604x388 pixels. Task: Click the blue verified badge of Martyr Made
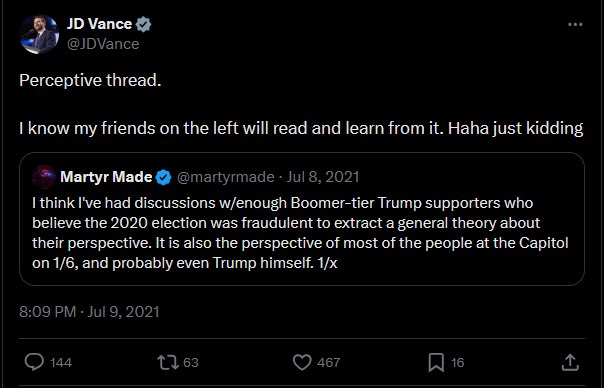point(164,177)
